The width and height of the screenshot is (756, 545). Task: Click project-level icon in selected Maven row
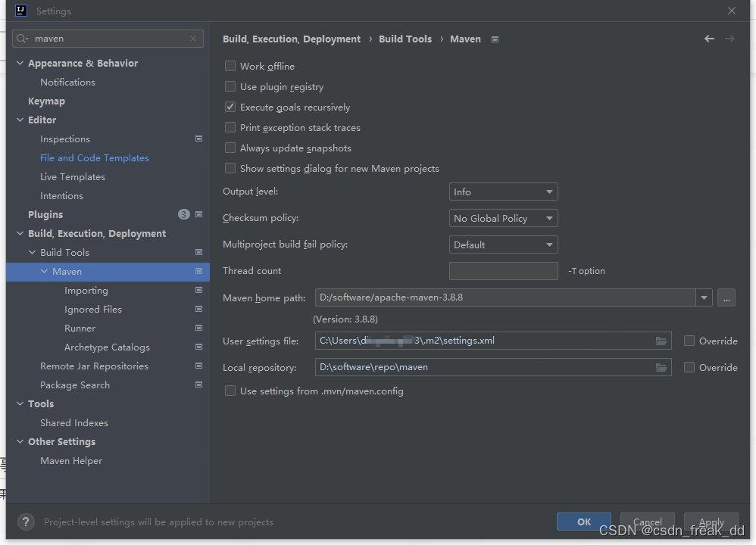(198, 271)
